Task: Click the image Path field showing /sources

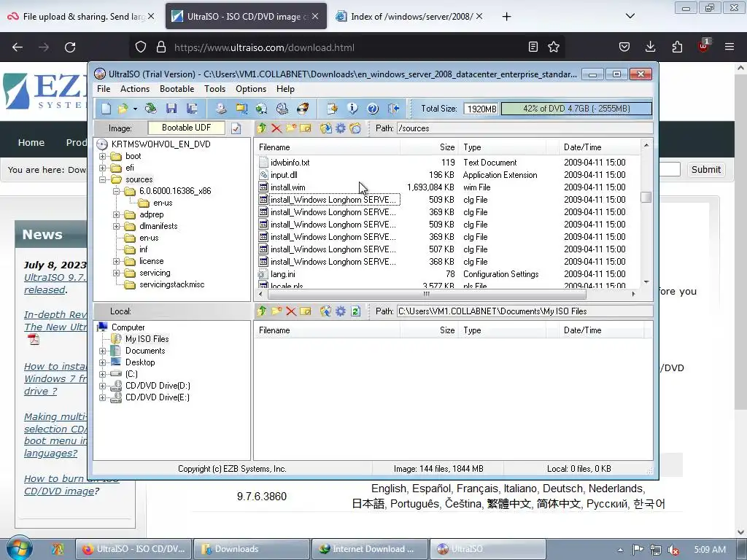Action: [525, 128]
